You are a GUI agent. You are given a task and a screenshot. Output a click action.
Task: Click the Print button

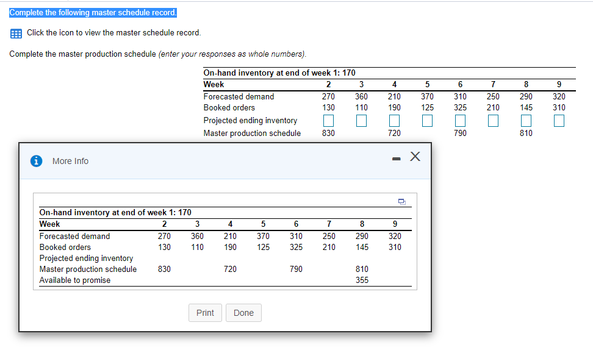tap(205, 313)
